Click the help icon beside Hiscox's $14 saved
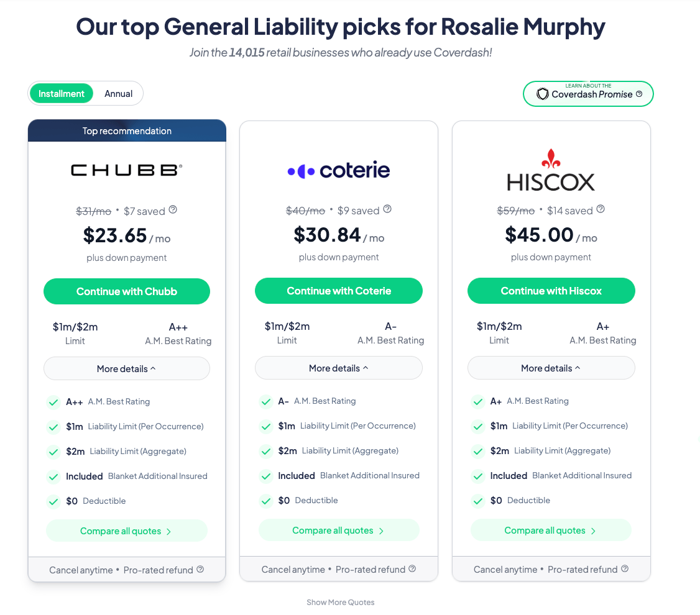This screenshot has width=700, height=615. coord(601,209)
